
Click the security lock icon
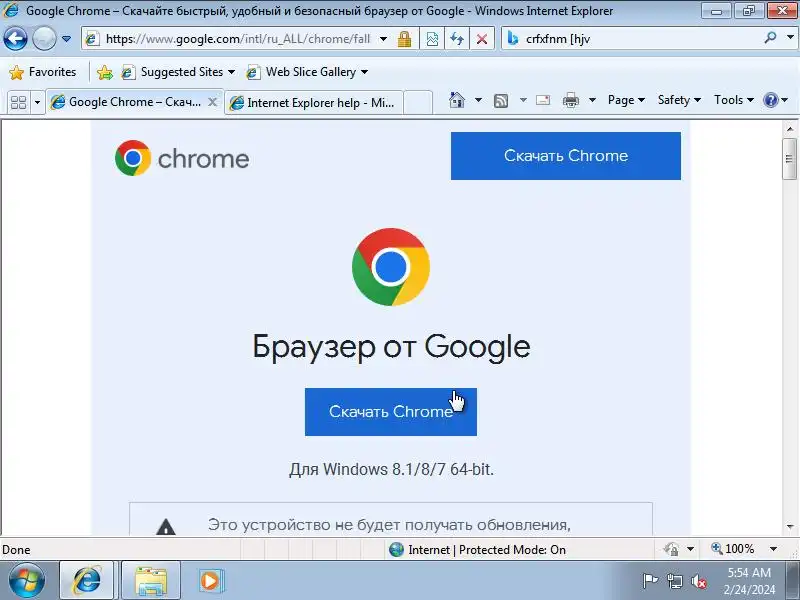[405, 39]
